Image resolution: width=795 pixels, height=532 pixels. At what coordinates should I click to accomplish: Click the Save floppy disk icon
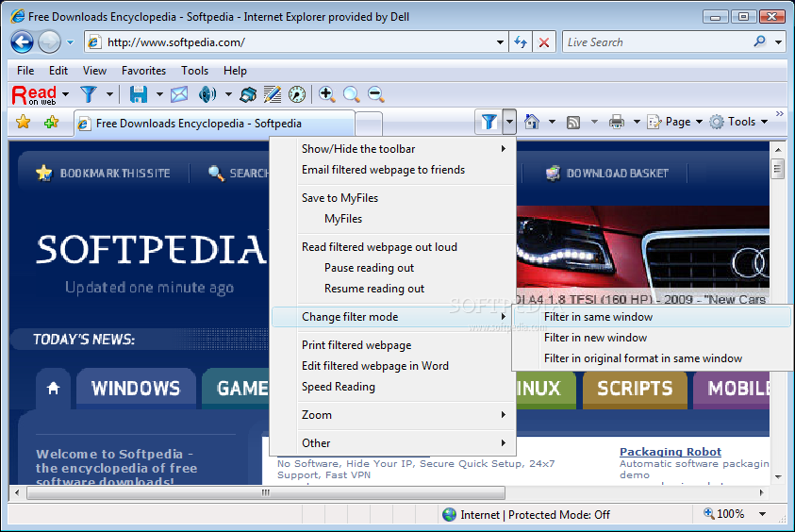click(x=138, y=94)
